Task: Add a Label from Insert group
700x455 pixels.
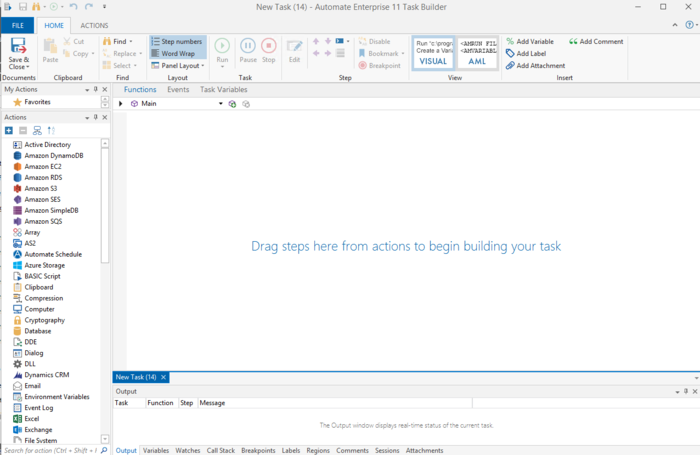Action: click(526, 53)
